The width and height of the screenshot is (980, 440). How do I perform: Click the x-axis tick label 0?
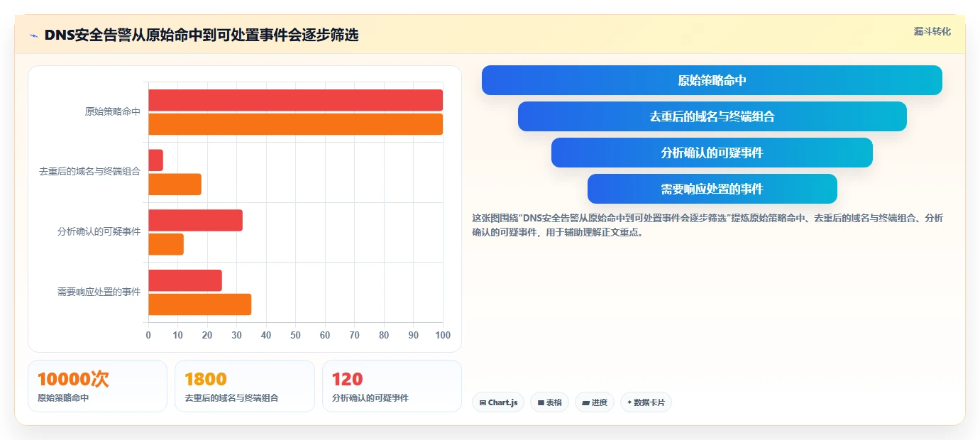click(x=148, y=335)
